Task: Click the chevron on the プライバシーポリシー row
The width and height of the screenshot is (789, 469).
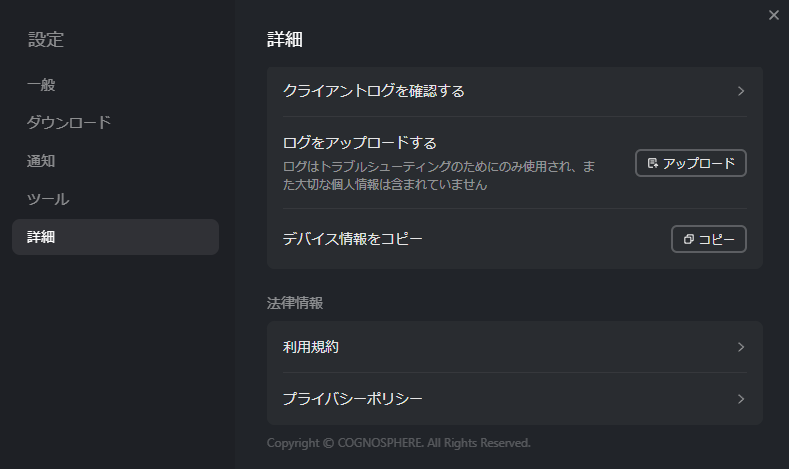Action: click(741, 399)
